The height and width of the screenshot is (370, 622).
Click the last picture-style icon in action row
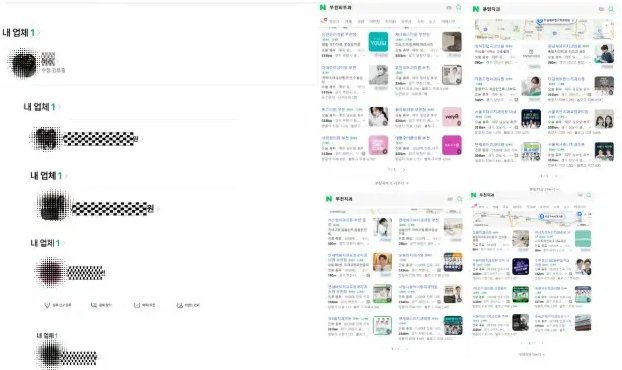pyautogui.click(x=179, y=305)
